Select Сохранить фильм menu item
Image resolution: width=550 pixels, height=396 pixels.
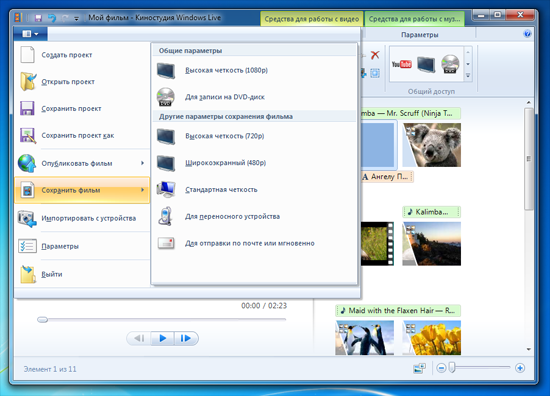tap(82, 190)
